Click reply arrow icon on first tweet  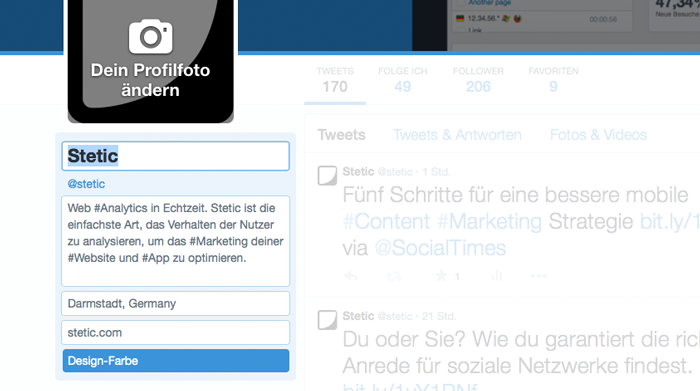(351, 276)
